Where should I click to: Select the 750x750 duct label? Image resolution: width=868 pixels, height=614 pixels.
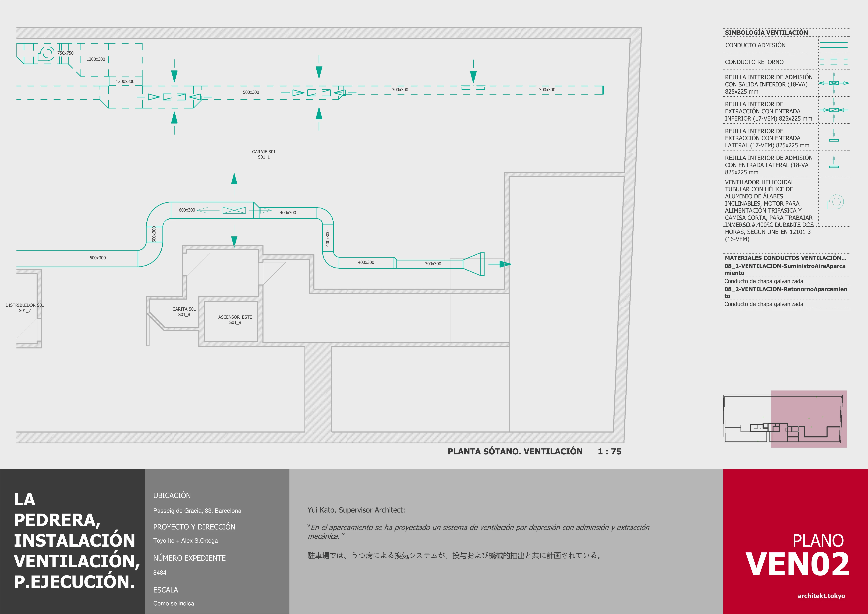click(65, 53)
